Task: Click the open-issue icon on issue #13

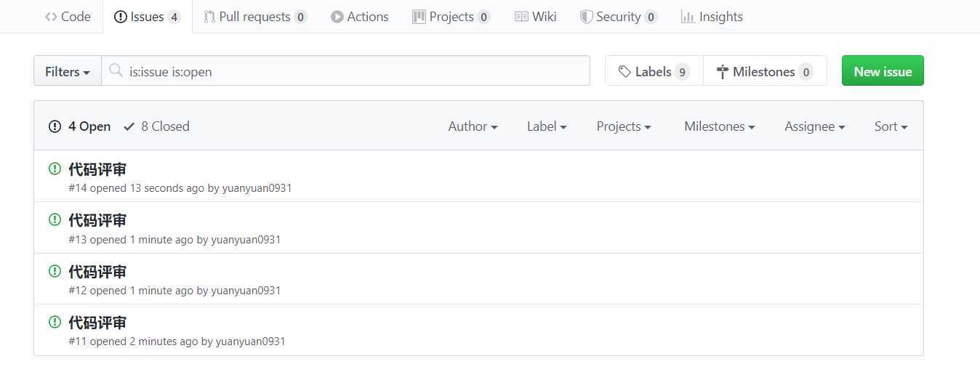Action: [55, 219]
